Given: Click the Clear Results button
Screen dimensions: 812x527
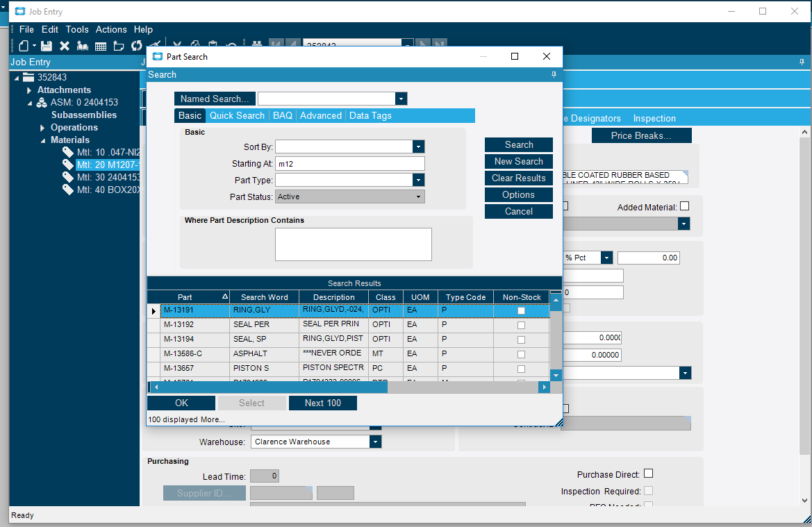Looking at the screenshot, I should coord(518,178).
